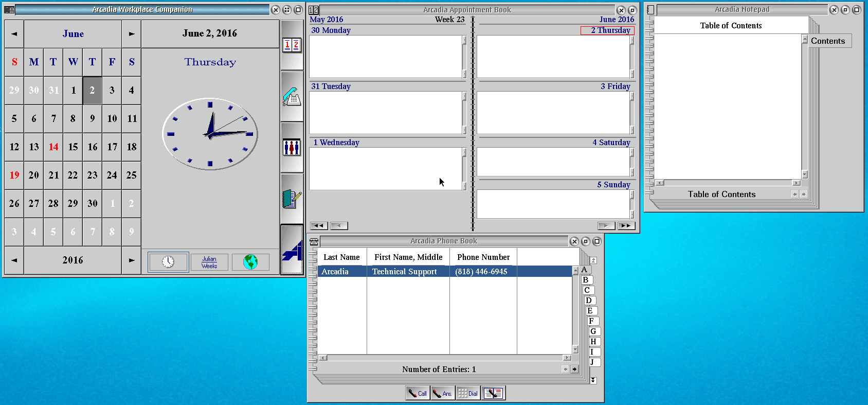The height and width of the screenshot is (405, 868).
Task: Select the E letter tab
Action: tap(591, 311)
